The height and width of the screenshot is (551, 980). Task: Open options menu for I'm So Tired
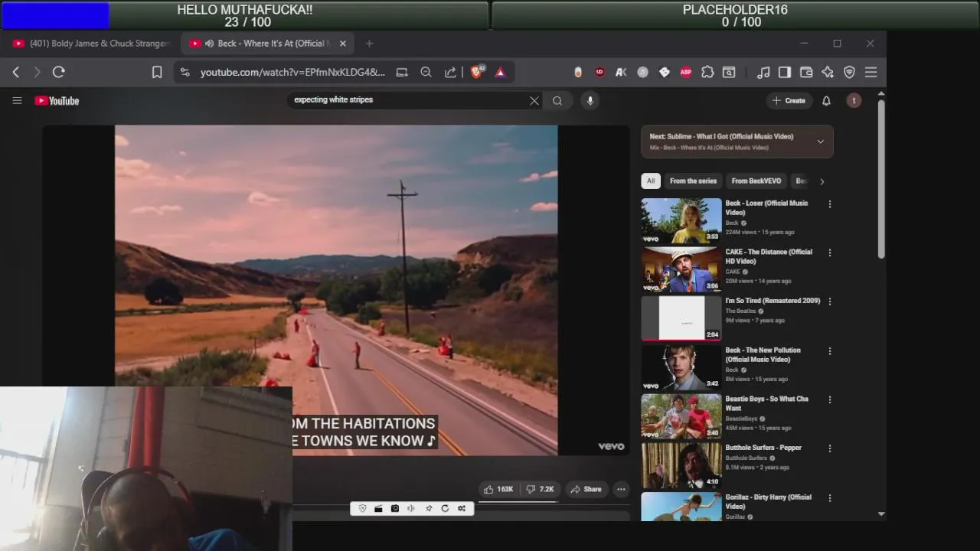(829, 302)
